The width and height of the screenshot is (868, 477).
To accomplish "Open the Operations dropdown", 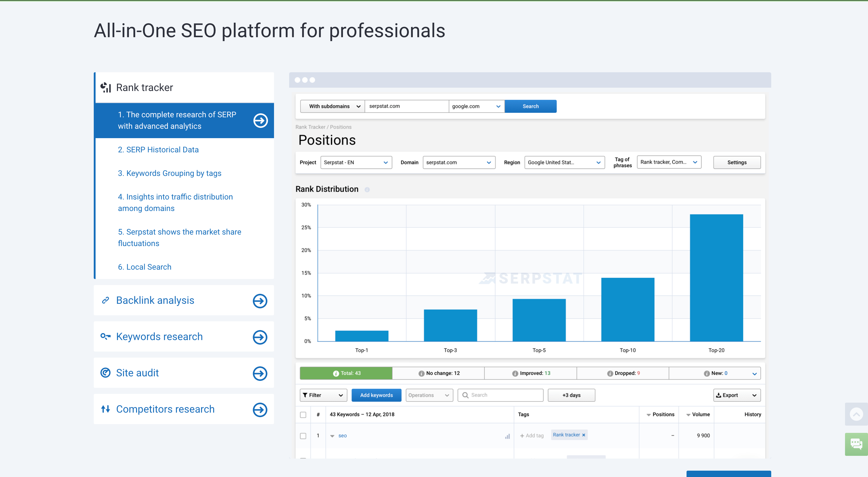I will [x=429, y=395].
